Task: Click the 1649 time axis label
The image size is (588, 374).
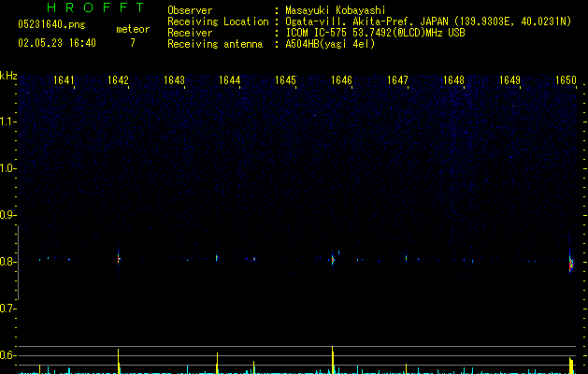Action: pyautogui.click(x=510, y=80)
